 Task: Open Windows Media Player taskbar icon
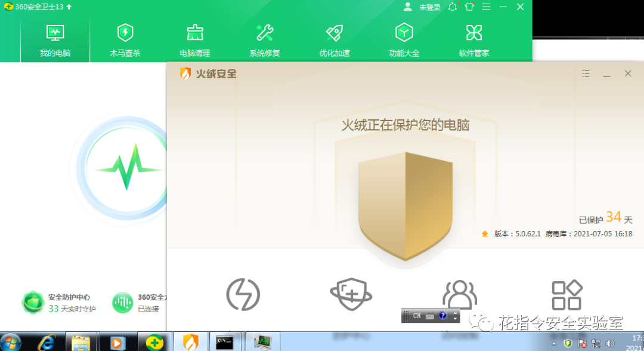pos(117,342)
